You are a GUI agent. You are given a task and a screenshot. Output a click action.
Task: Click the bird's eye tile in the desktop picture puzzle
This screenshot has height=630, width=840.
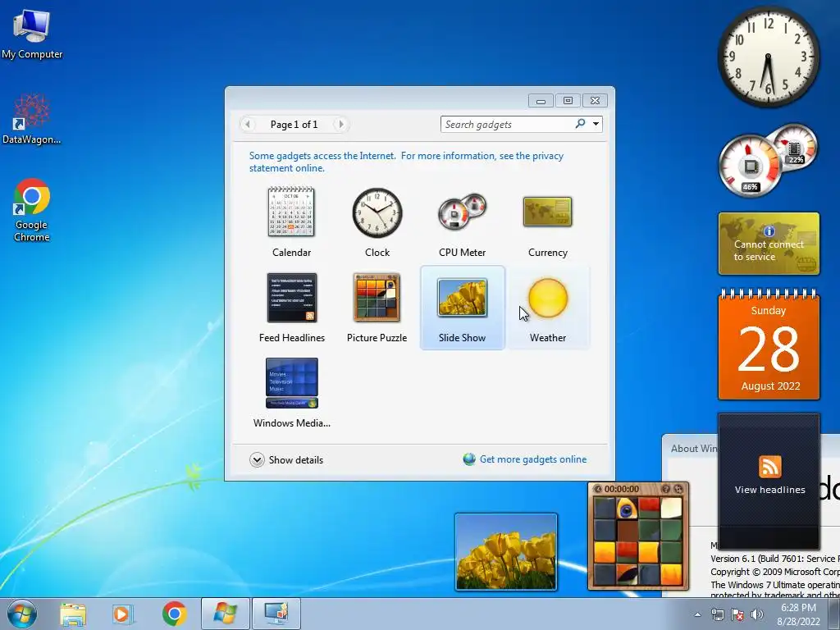[627, 509]
